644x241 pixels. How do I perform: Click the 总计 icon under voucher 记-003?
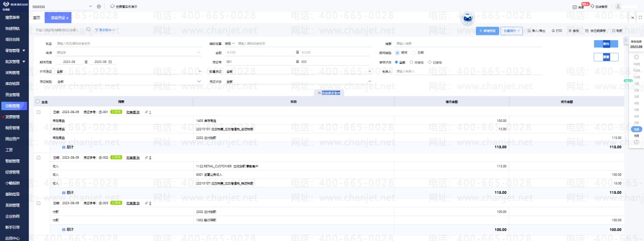[64, 230]
